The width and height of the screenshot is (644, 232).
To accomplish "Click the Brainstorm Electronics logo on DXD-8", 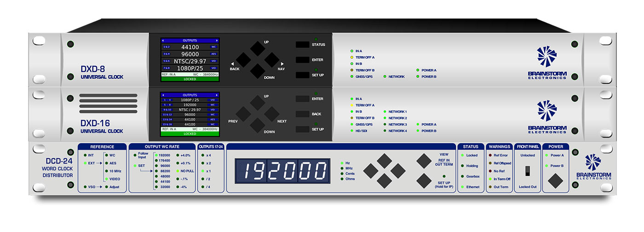I will pos(547,63).
